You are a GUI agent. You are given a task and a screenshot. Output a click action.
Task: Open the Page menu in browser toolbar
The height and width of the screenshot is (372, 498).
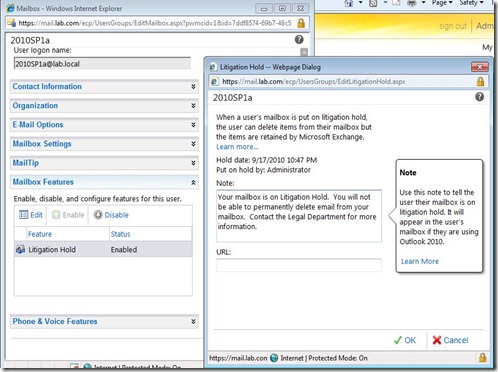click(x=442, y=3)
